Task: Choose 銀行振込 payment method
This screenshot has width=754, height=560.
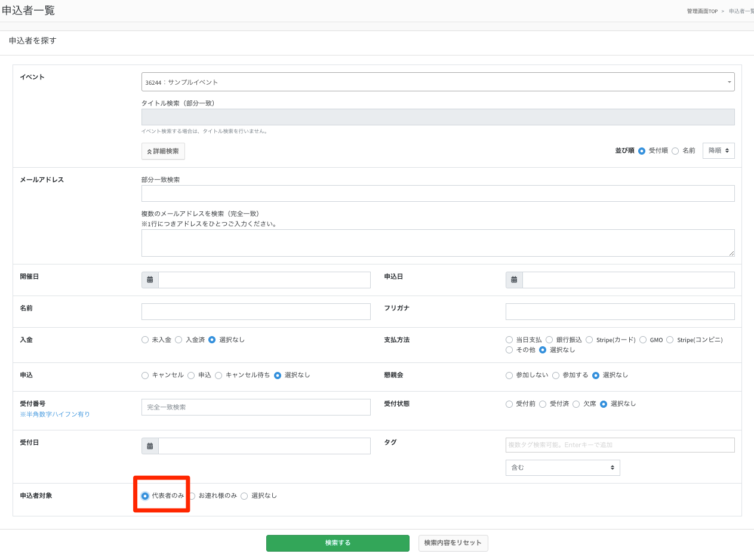Action: click(x=549, y=340)
